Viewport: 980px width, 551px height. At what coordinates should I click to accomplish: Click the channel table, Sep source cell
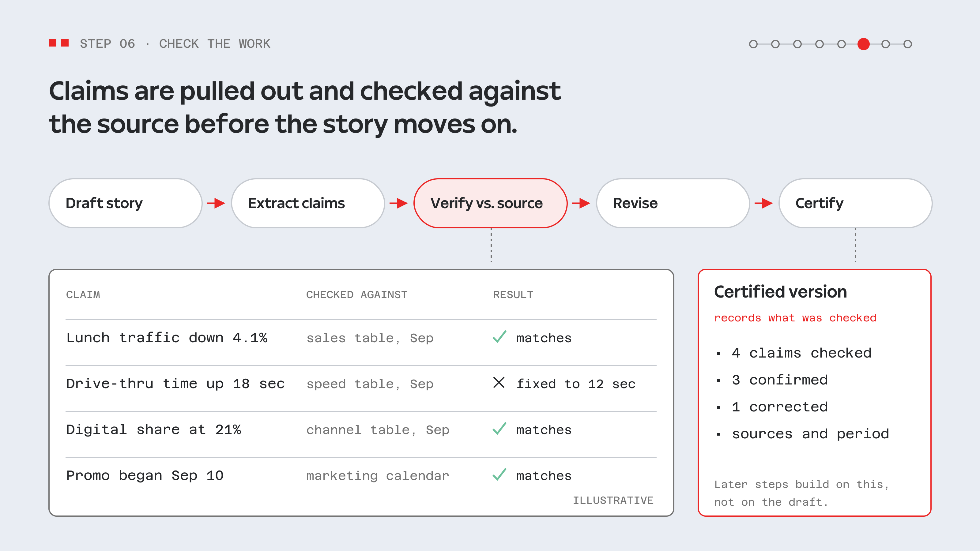tap(378, 430)
